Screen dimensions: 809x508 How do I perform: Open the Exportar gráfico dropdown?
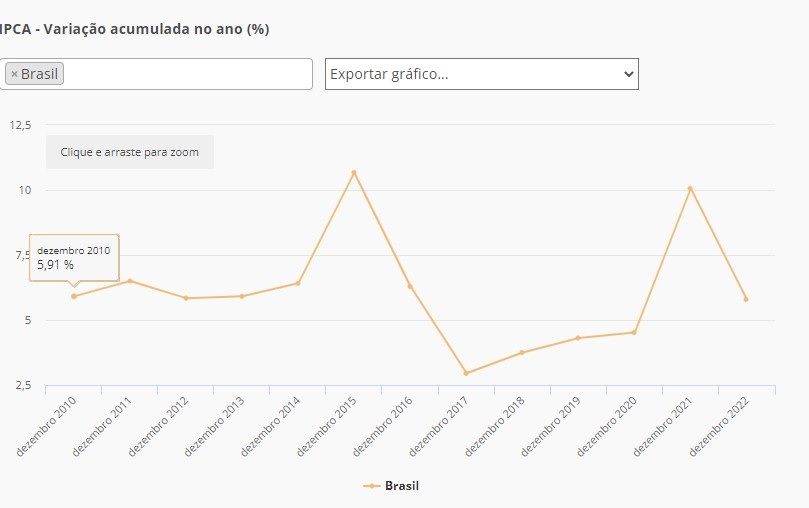(x=481, y=74)
